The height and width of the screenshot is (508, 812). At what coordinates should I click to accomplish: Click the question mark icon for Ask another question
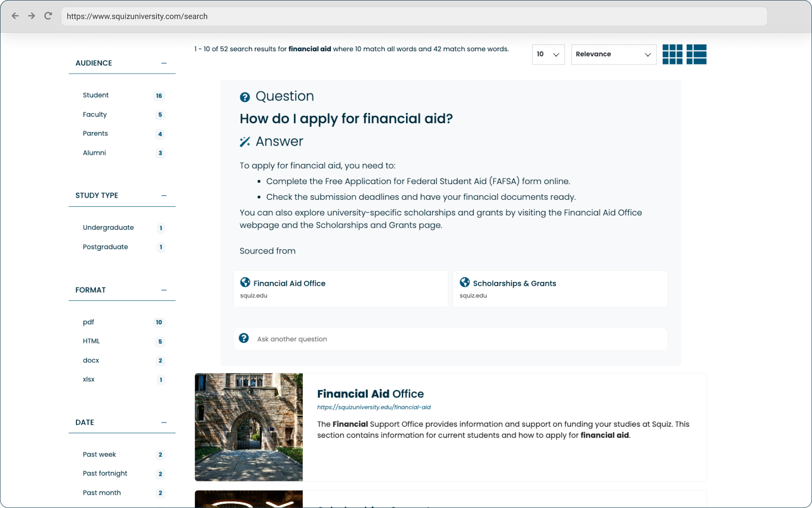tap(244, 338)
